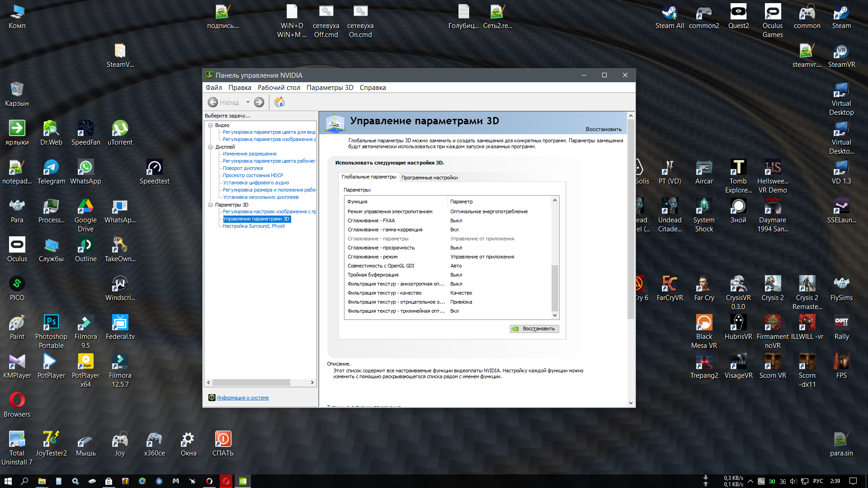The height and width of the screenshot is (488, 868).
Task: Select the Глобальные параметры tab
Action: point(369,177)
